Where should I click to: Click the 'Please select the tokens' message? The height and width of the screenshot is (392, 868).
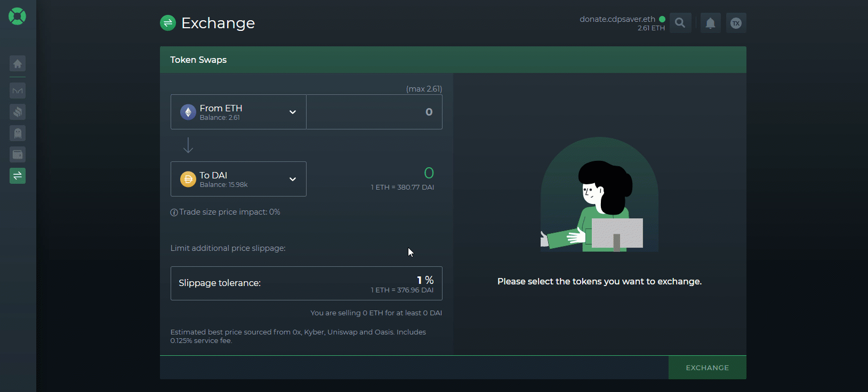click(x=599, y=281)
